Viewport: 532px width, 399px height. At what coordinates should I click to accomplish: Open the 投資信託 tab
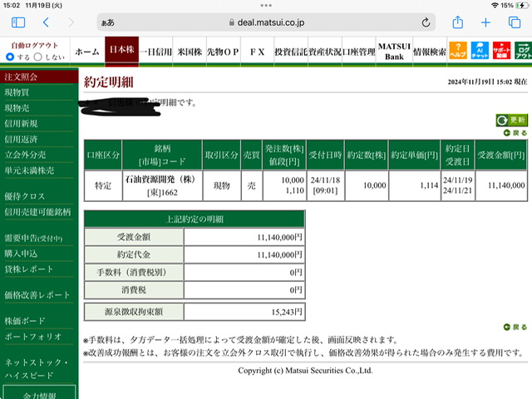tap(291, 52)
